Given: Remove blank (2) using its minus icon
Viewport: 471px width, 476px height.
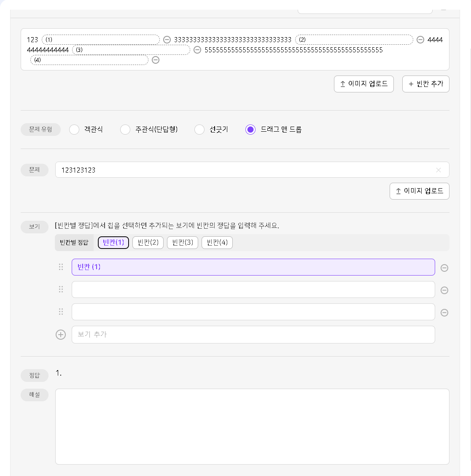Looking at the screenshot, I should click(420, 40).
